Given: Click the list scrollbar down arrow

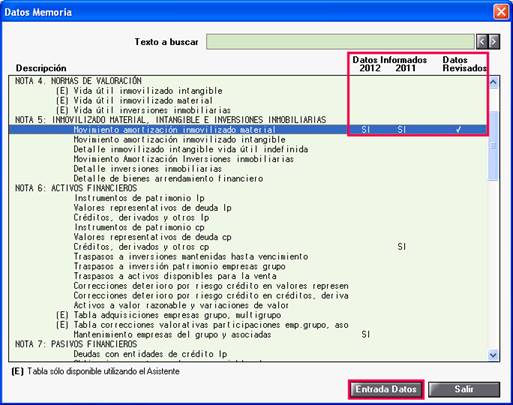Looking at the screenshot, I should click(x=493, y=355).
